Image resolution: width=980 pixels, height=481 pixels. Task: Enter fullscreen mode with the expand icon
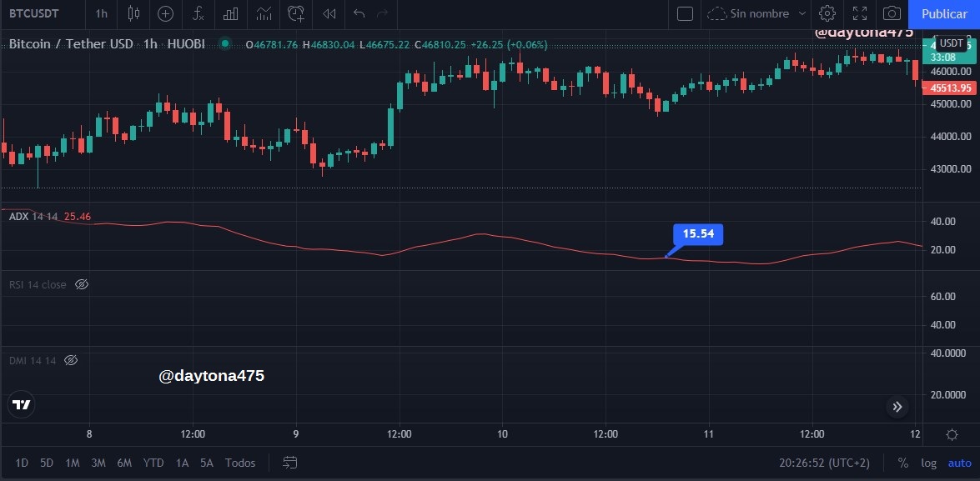859,13
